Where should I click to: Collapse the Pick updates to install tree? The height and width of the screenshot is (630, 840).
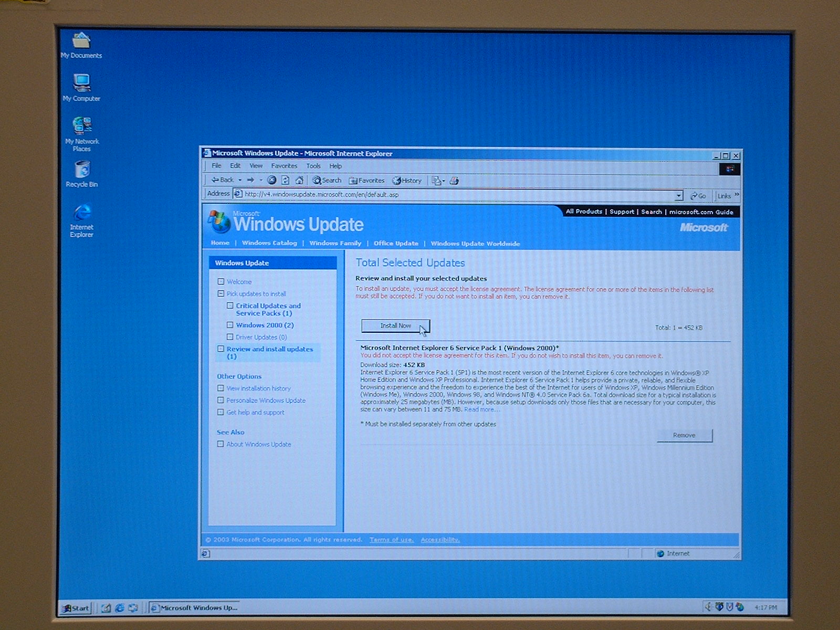point(221,294)
